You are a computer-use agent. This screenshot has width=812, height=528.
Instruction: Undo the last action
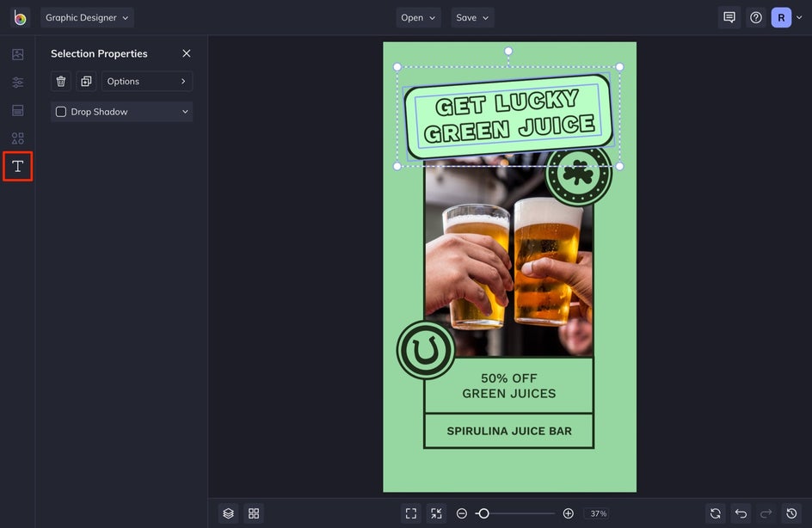point(741,513)
